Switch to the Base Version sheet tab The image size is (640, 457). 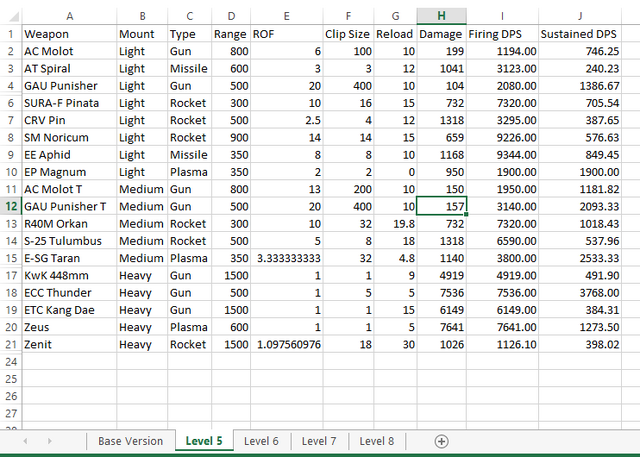tap(130, 441)
